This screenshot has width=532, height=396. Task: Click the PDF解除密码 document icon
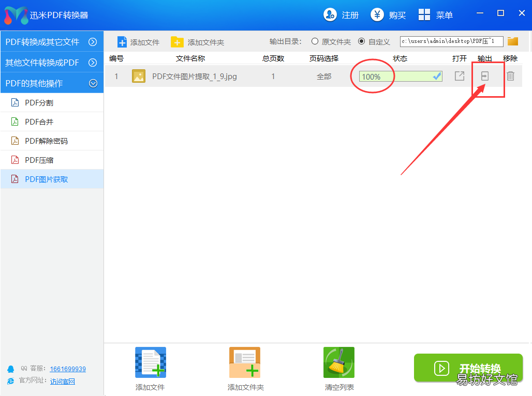15,141
